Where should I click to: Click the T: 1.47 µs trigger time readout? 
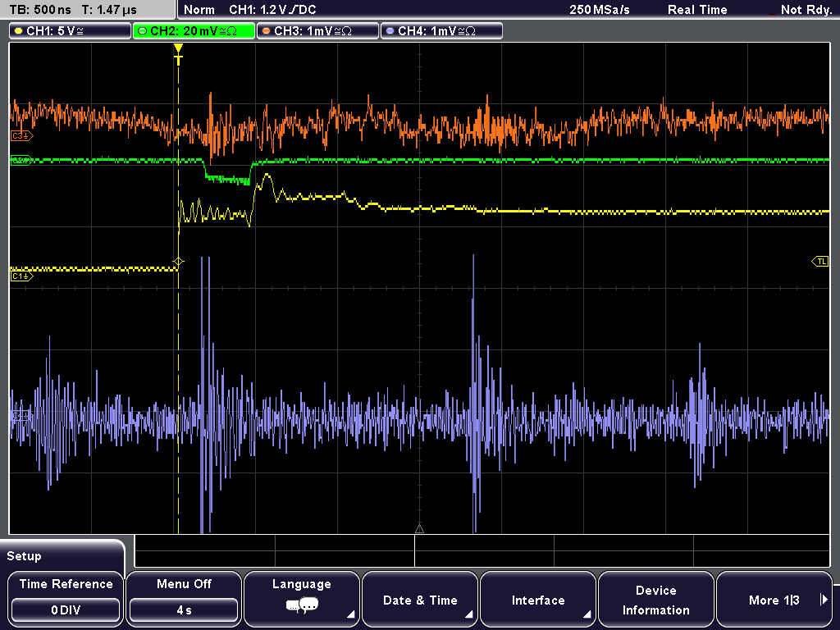pos(109,10)
